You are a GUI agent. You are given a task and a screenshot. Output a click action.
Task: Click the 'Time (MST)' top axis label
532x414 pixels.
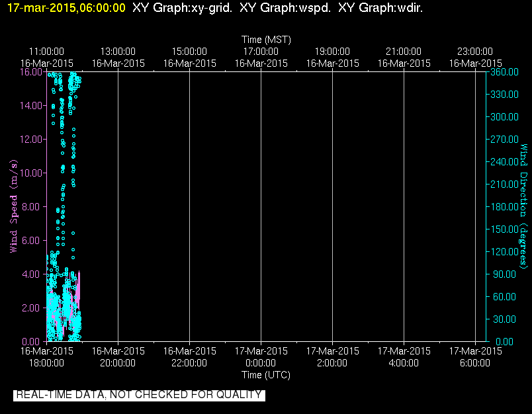(266, 40)
